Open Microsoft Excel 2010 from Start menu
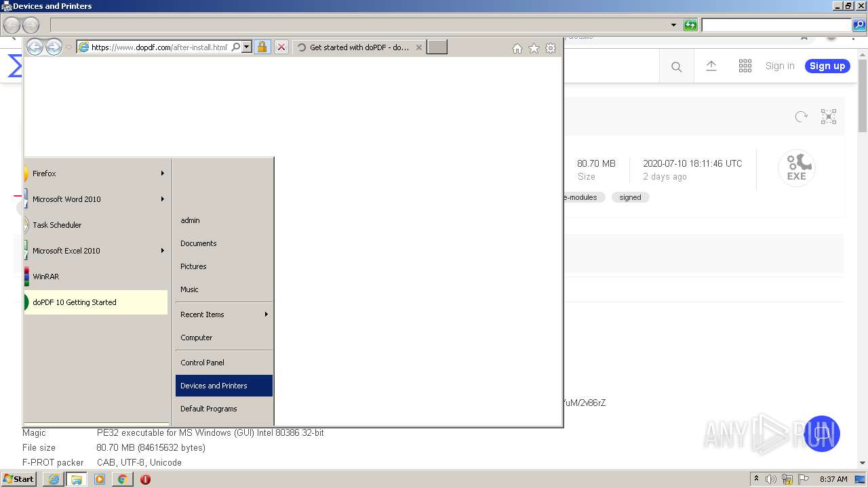Screen dimensions: 868x488 [x=96, y=251]
